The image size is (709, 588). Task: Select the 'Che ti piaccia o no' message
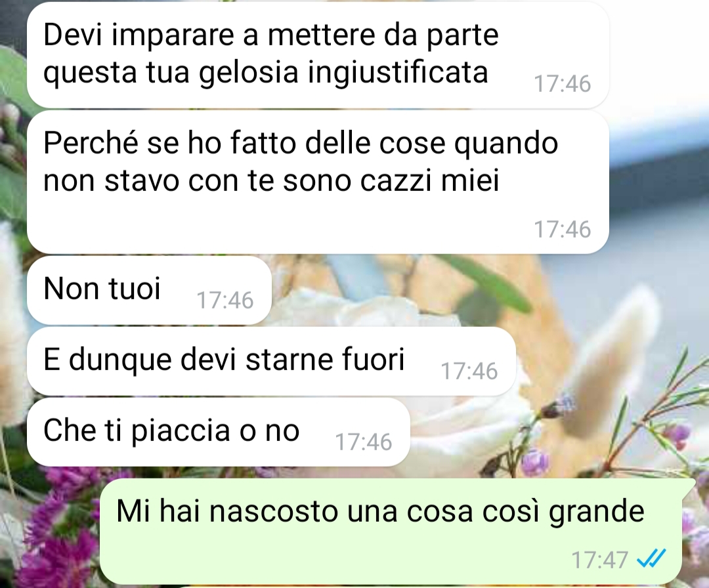[219, 432]
